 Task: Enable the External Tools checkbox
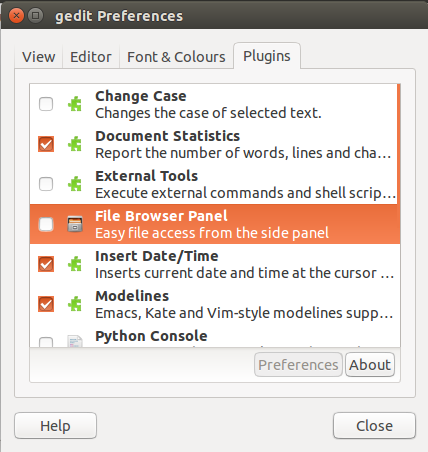tap(46, 184)
